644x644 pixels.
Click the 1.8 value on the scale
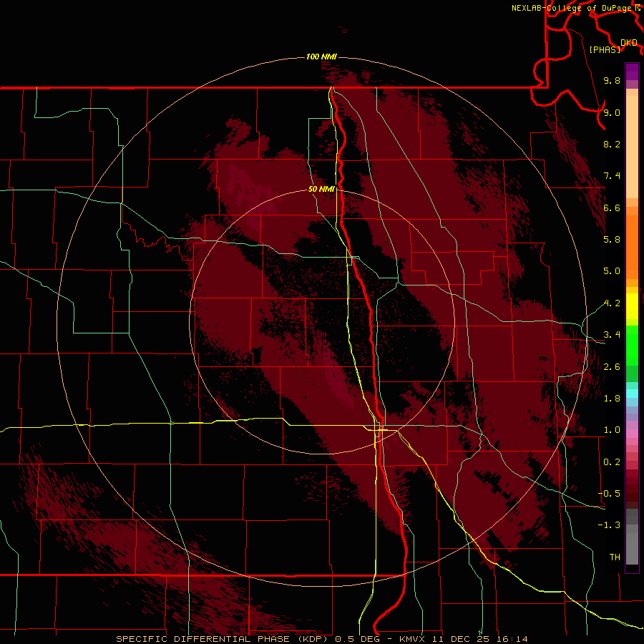click(612, 399)
